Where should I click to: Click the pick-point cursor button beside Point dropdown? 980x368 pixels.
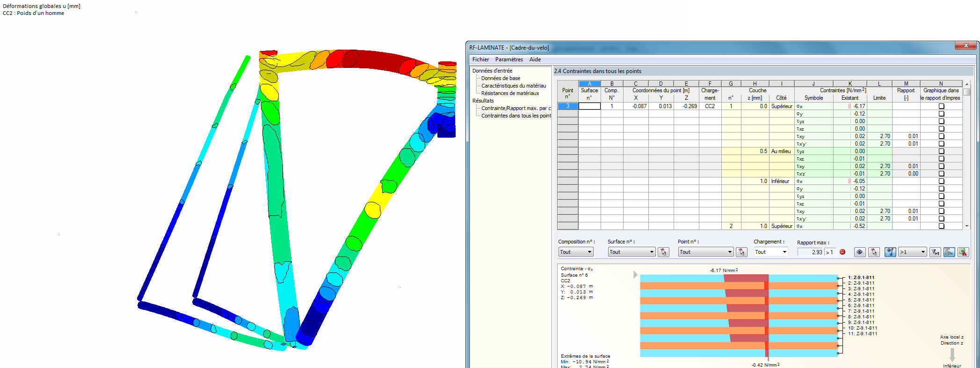pos(741,252)
